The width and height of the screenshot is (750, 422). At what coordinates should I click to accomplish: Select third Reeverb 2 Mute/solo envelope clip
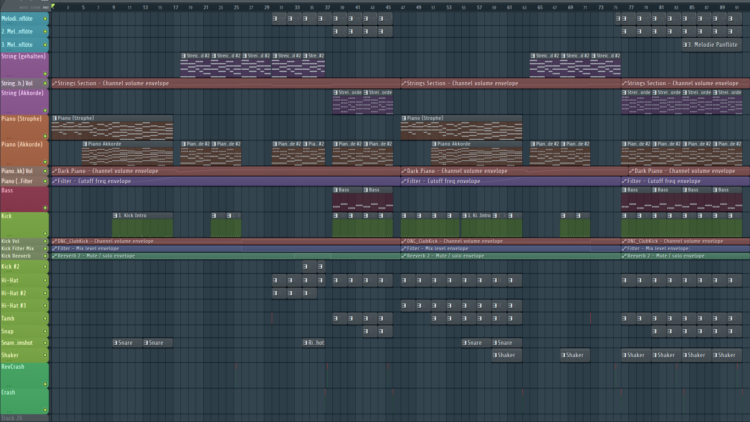pos(685,256)
